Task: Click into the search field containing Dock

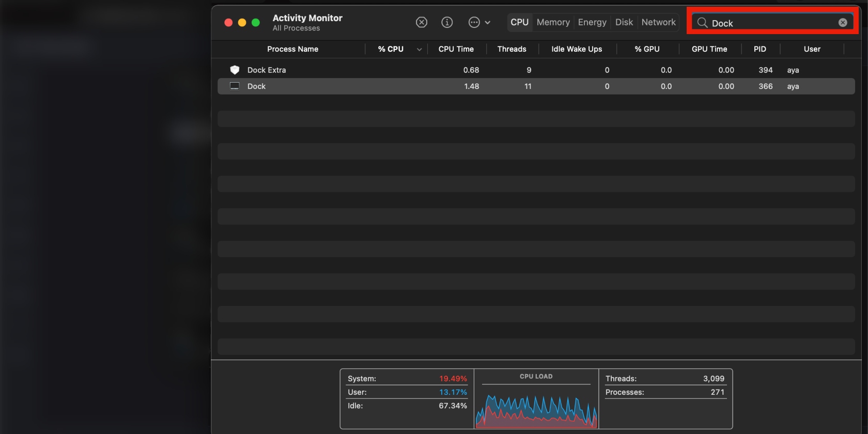Action: click(x=772, y=23)
